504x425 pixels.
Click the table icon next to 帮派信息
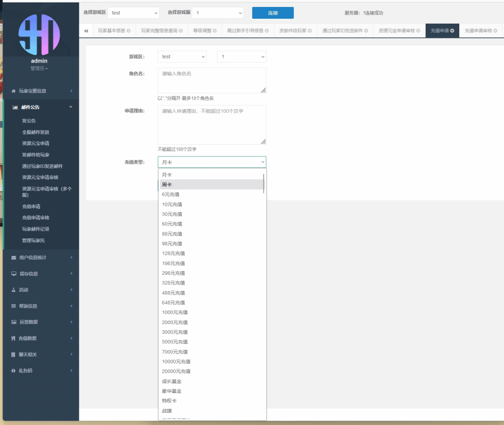14,306
